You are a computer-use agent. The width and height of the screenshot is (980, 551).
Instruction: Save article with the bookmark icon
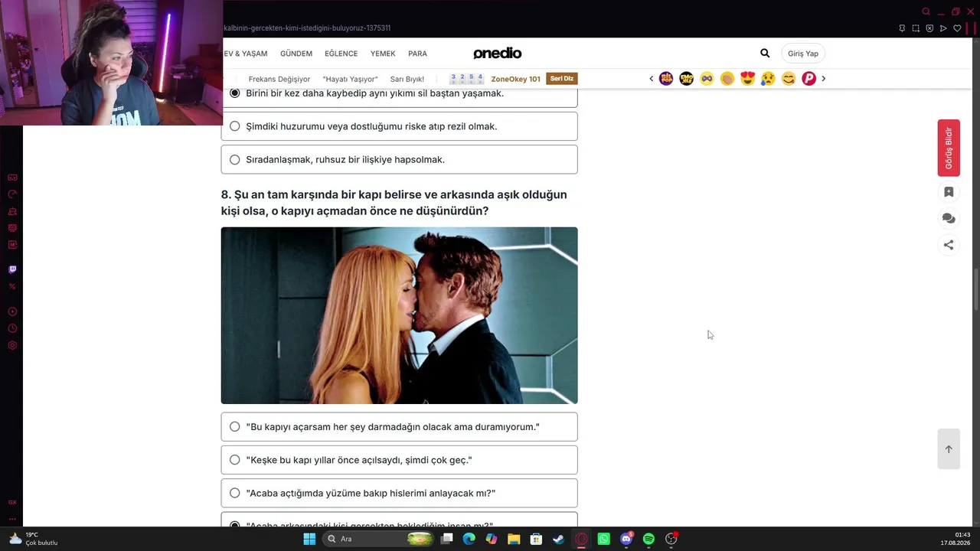[949, 192]
